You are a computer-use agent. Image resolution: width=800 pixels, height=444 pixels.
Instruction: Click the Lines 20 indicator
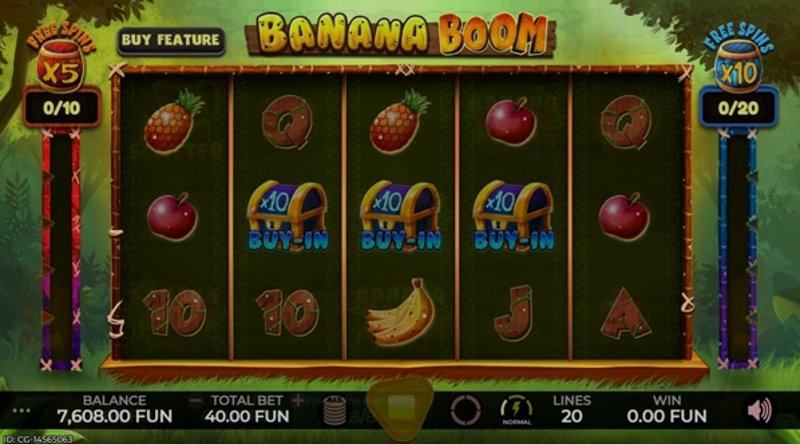pos(572,409)
